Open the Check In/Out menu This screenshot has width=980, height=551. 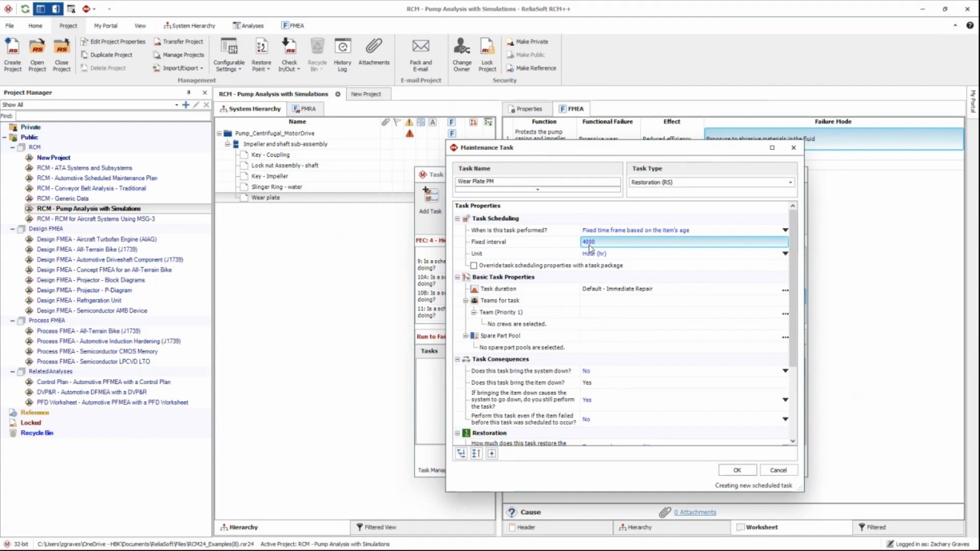point(289,54)
